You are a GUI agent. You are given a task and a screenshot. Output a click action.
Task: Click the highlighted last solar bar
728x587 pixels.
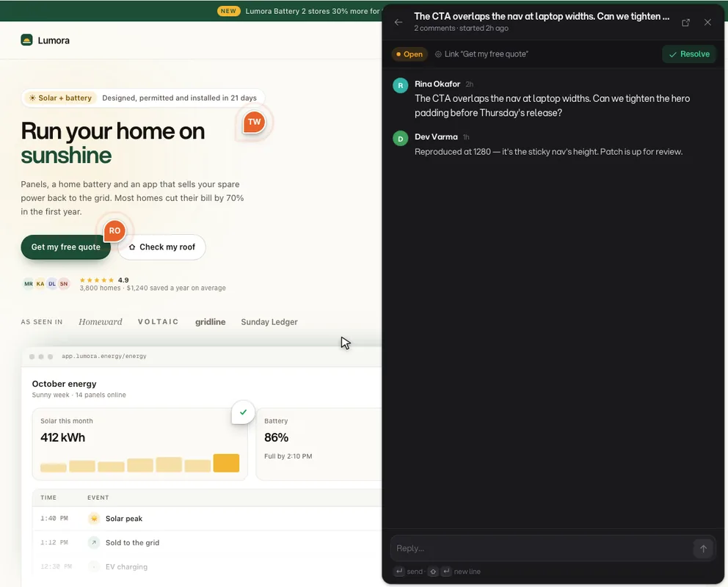(x=226, y=463)
